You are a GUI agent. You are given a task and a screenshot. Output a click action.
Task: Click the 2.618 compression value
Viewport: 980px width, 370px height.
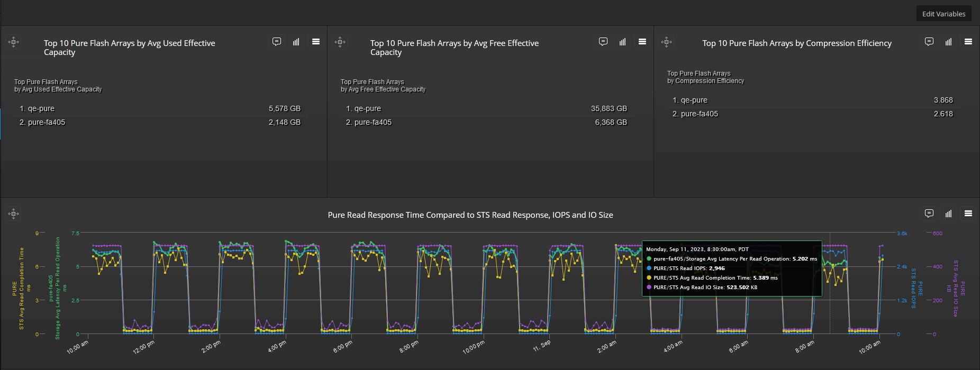pyautogui.click(x=943, y=114)
